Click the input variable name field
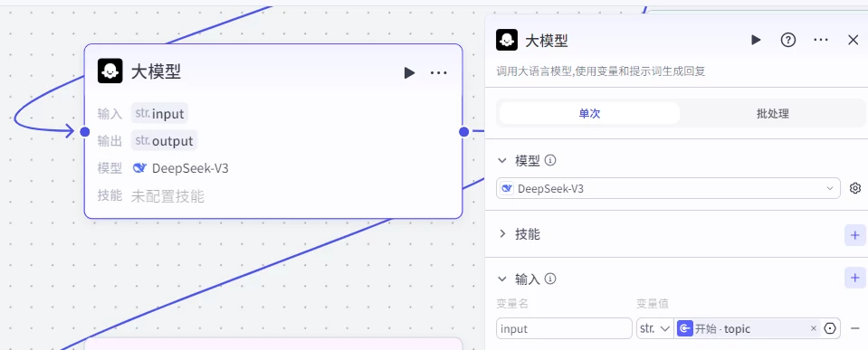The height and width of the screenshot is (350, 868). [564, 328]
